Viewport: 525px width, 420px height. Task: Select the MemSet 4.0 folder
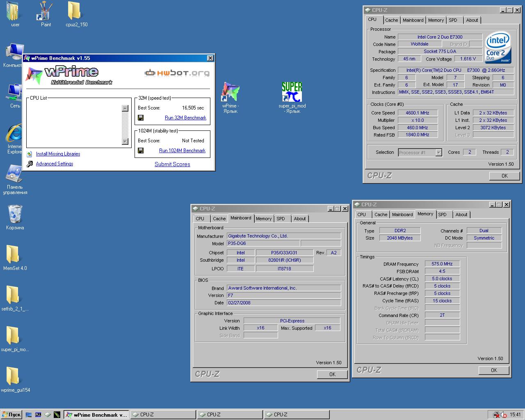tap(13, 254)
